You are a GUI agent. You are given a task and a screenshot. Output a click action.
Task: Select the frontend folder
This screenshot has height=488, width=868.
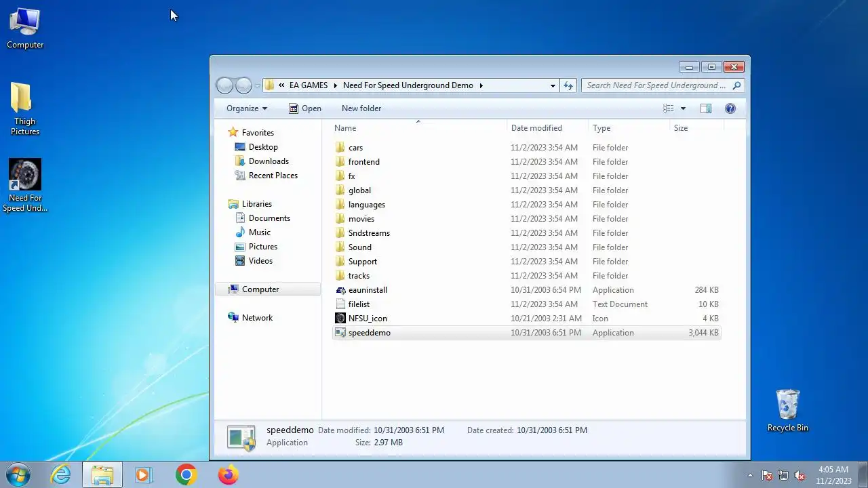pos(363,162)
